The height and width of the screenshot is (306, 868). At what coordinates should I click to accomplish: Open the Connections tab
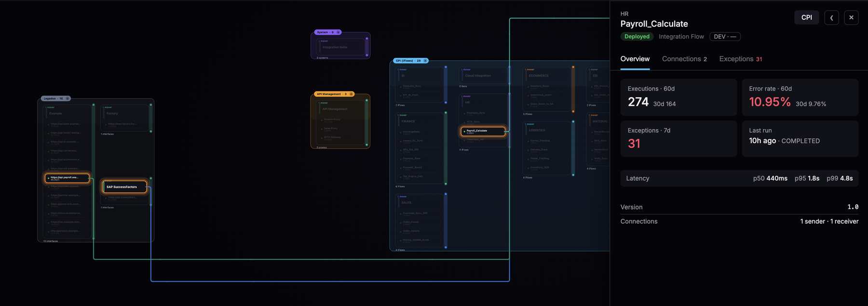click(x=684, y=59)
